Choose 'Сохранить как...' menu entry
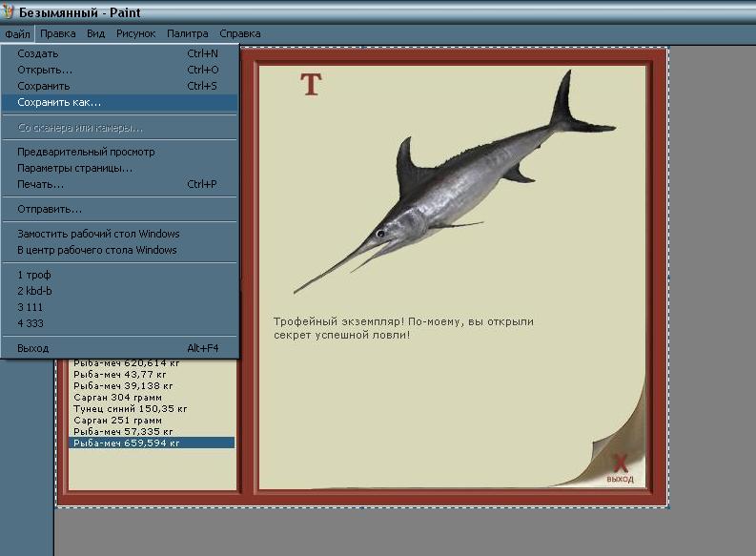The width and height of the screenshot is (756, 556). pos(119,102)
